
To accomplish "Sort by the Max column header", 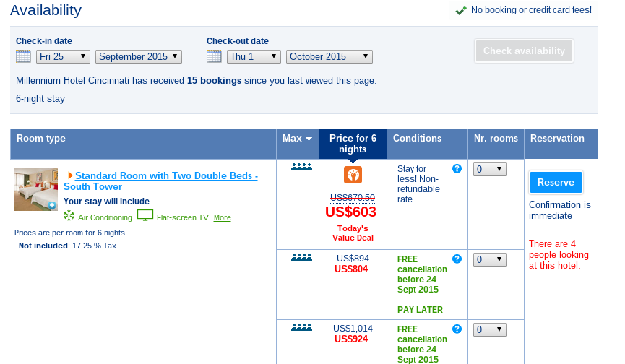I will (x=297, y=139).
